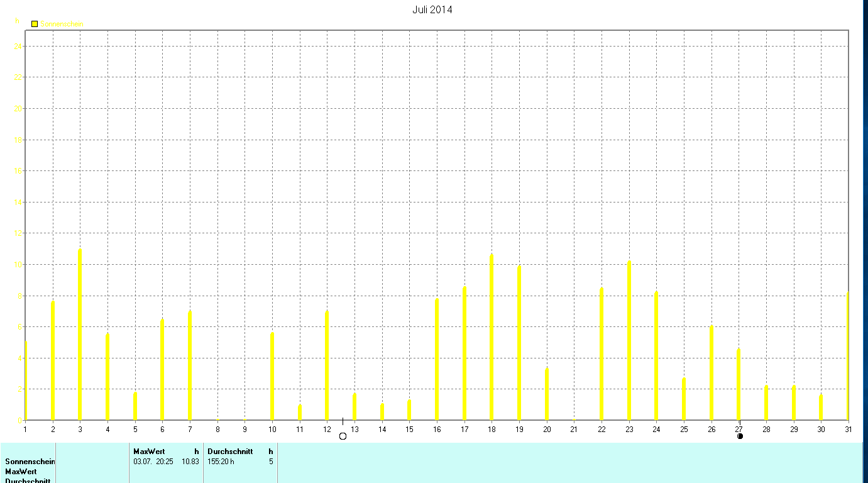Select the Sonnenschein legend label

pyautogui.click(x=62, y=24)
